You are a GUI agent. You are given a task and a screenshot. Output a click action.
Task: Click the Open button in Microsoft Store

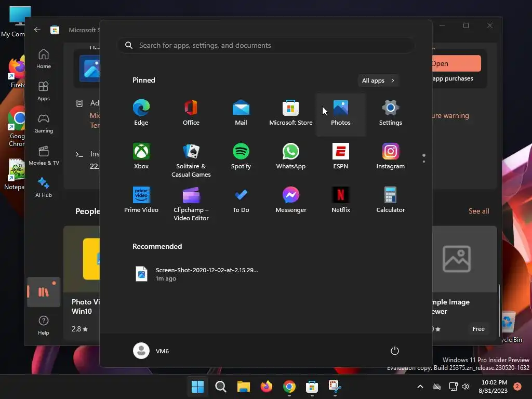click(456, 63)
